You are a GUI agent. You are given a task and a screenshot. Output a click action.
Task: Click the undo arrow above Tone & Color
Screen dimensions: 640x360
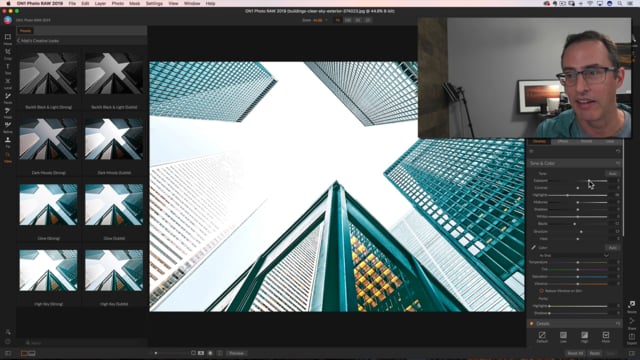pyautogui.click(x=618, y=151)
